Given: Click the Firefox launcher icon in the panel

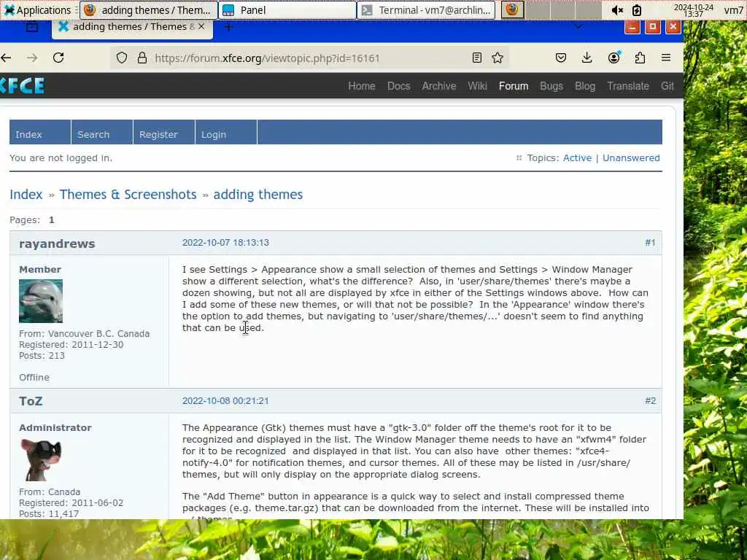Looking at the screenshot, I should tap(512, 9).
